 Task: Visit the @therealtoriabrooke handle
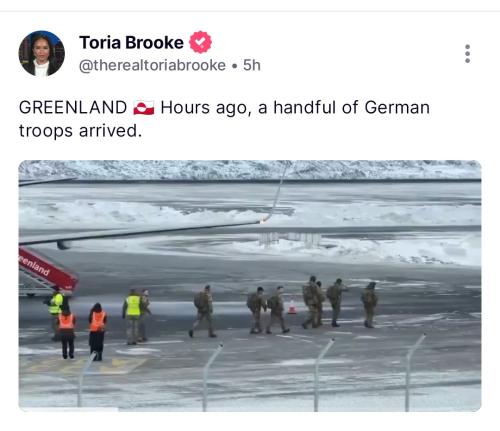pyautogui.click(x=152, y=65)
